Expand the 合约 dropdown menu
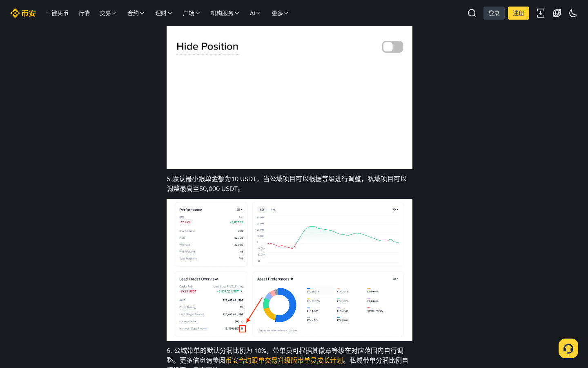 tap(136, 13)
